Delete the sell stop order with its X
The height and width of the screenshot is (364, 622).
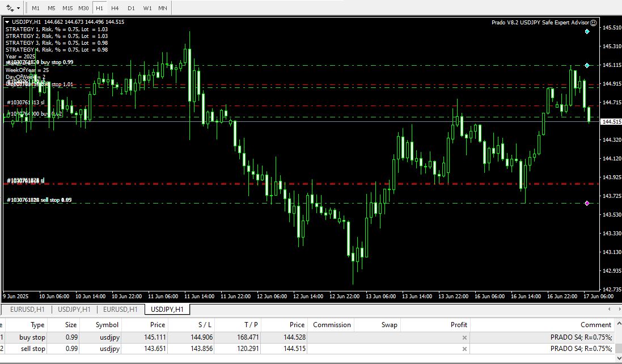[464, 349]
